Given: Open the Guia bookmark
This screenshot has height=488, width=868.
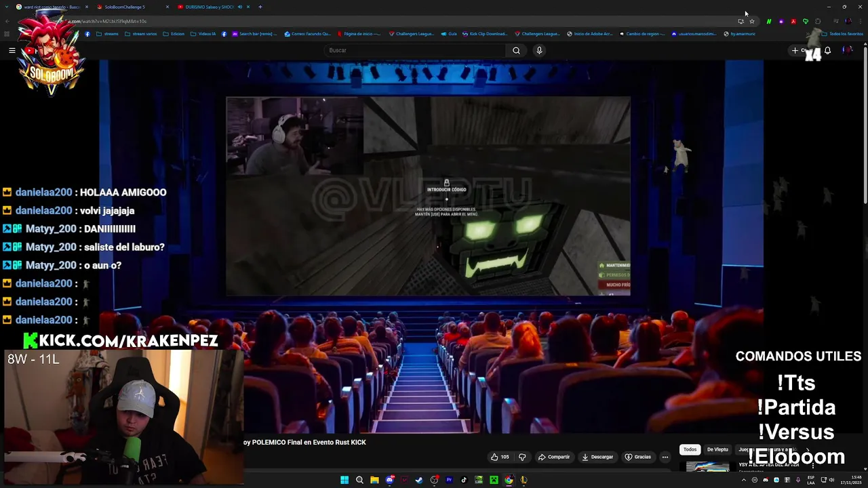Looking at the screenshot, I should click(449, 34).
